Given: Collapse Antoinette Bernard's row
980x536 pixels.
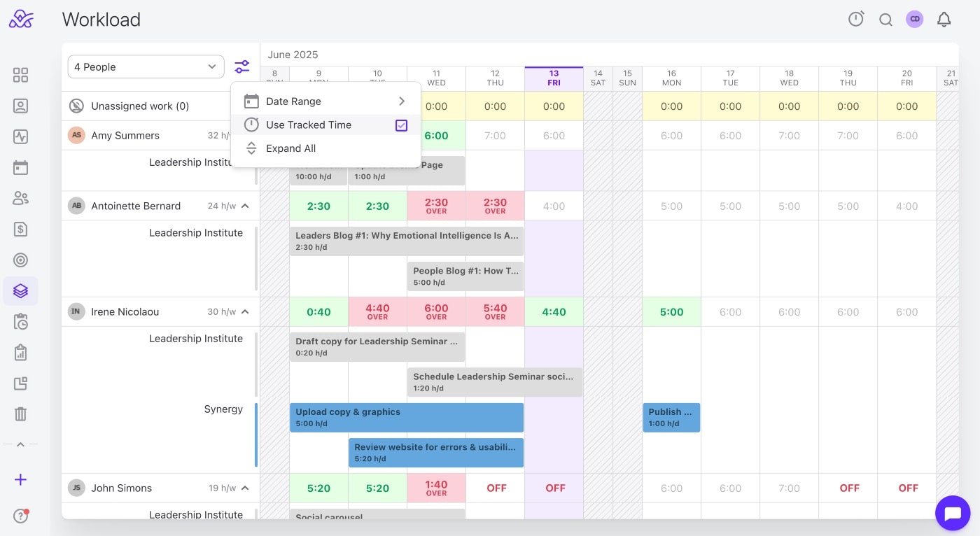Looking at the screenshot, I should click(x=245, y=206).
